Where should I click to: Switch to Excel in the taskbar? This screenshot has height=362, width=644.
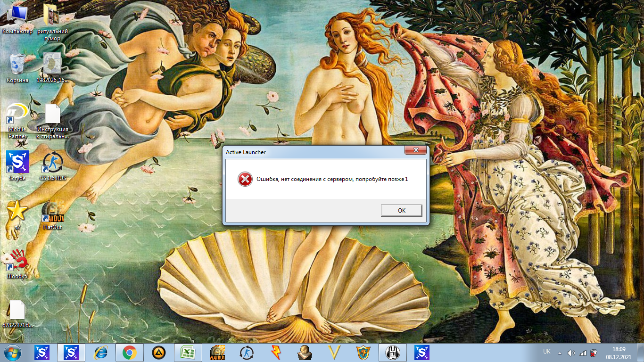(188, 353)
